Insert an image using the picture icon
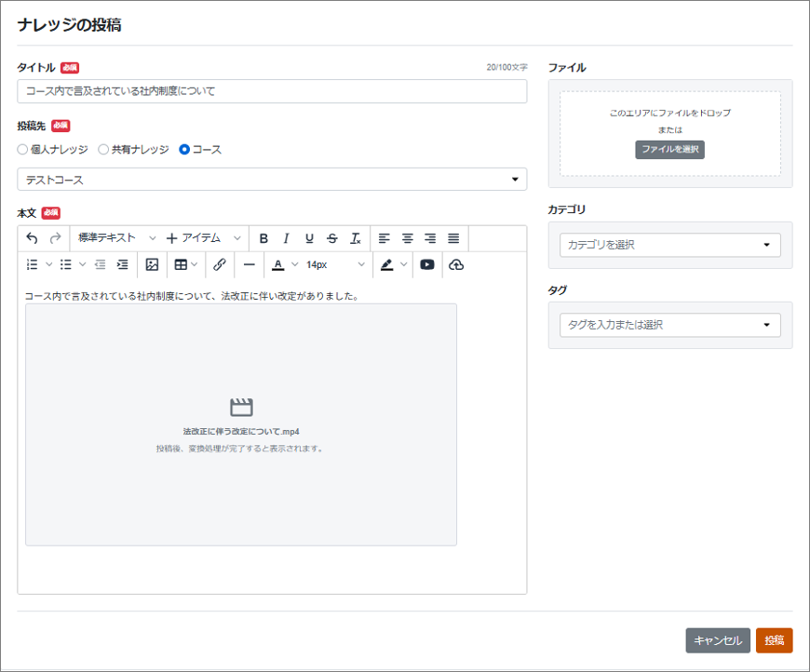810x672 pixels. tap(152, 264)
